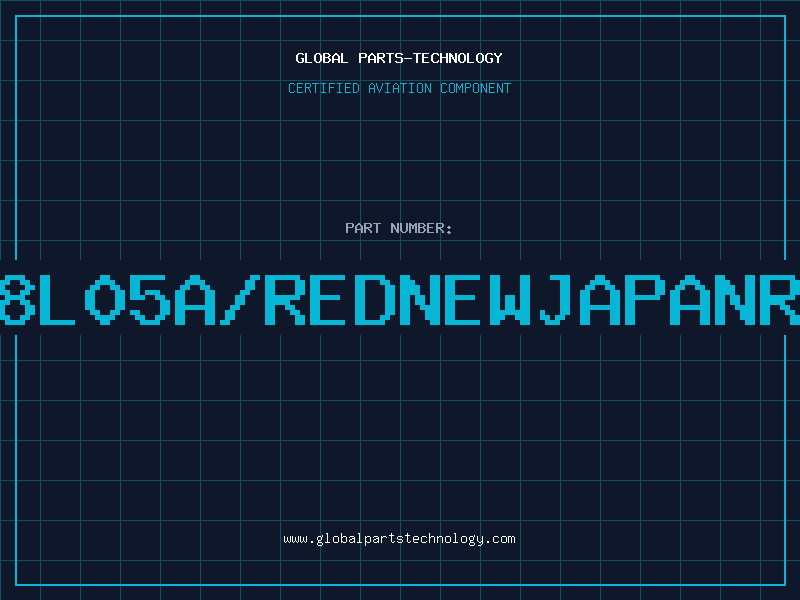Click the GLOBAL PARTS-TECHNOLOGY heading
The height and width of the screenshot is (600, 800).
pyautogui.click(x=399, y=58)
